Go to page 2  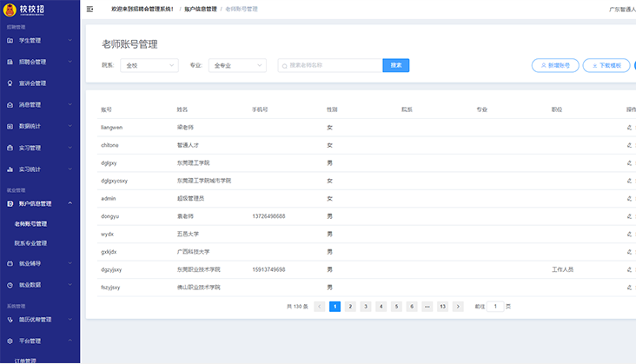350,307
